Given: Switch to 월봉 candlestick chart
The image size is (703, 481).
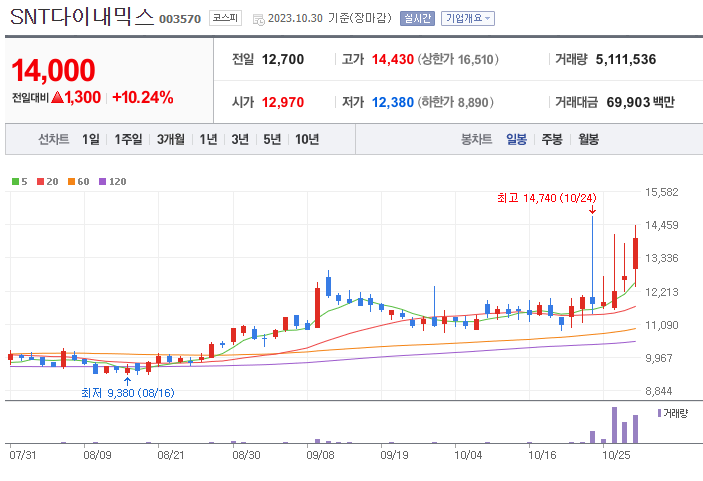Looking at the screenshot, I should click(588, 139).
